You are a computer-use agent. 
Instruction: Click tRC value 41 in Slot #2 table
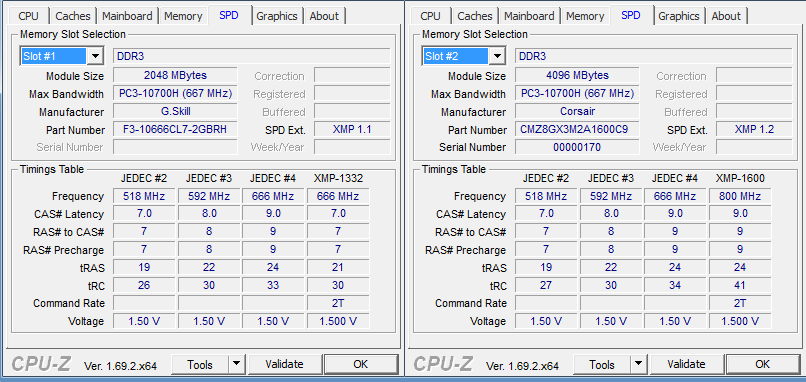click(740, 285)
